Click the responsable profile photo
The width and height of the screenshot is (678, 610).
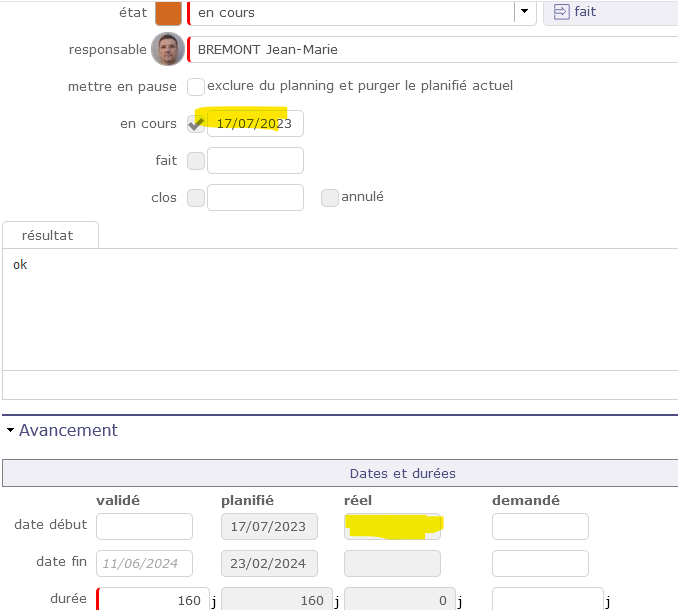pyautogui.click(x=168, y=49)
